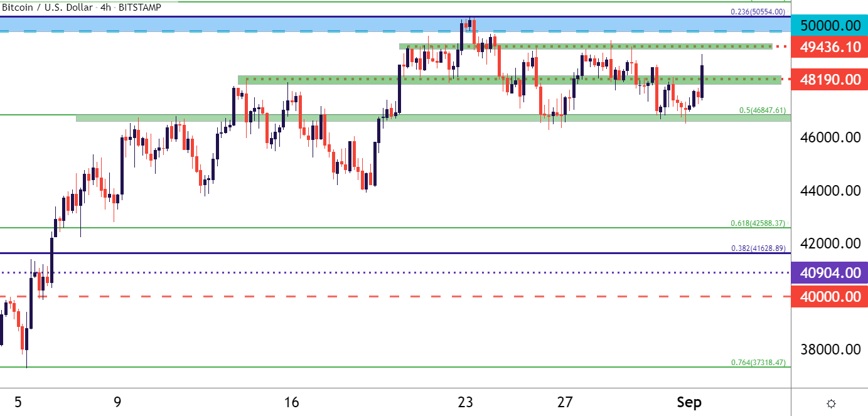Select the 40904.00 purple price label
The height and width of the screenshot is (416, 868).
click(830, 273)
